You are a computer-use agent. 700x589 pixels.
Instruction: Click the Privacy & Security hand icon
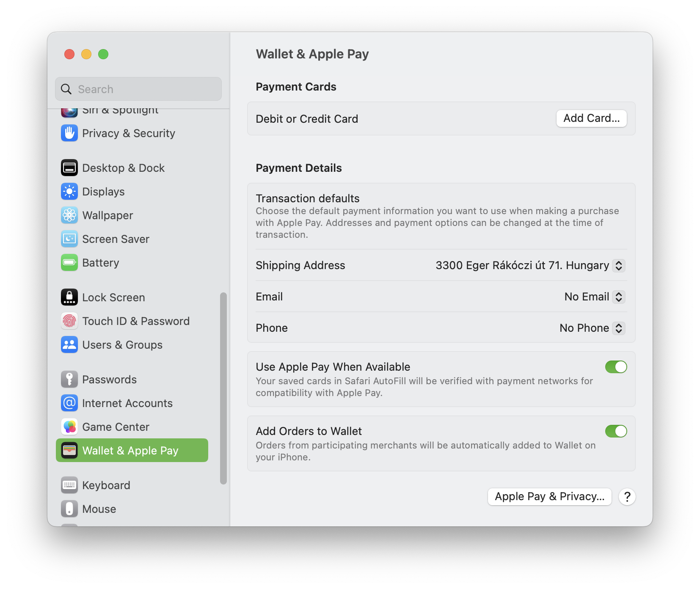(69, 133)
